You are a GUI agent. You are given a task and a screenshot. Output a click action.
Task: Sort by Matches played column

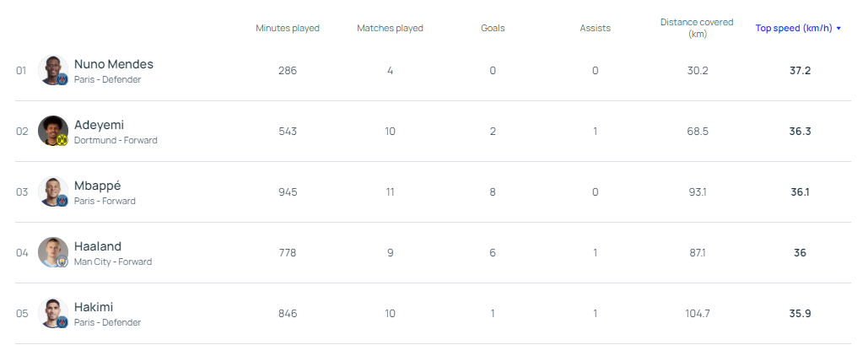pos(390,28)
